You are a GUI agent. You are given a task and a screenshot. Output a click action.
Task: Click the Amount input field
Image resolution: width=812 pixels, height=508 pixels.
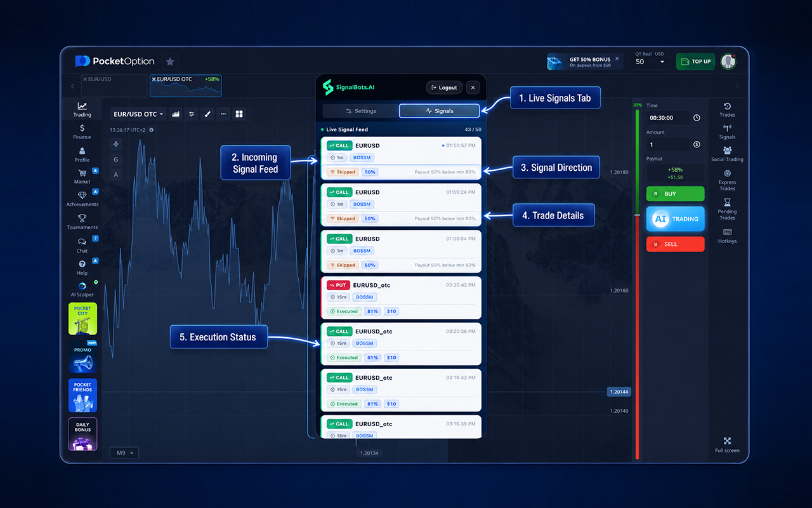[x=667, y=145]
